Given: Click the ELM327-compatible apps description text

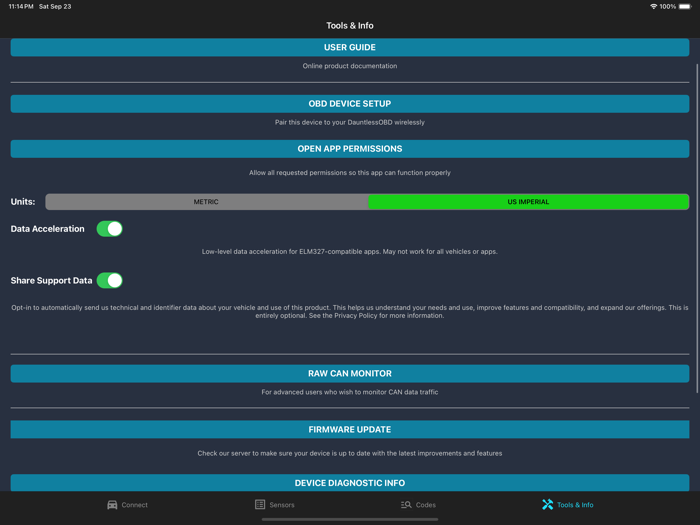Looking at the screenshot, I should (x=350, y=252).
